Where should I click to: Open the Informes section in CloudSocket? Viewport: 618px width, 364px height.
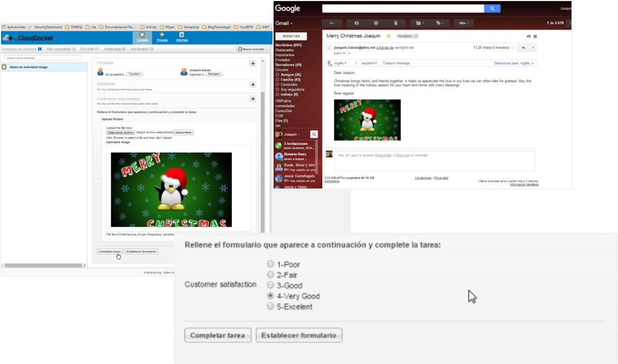tap(182, 37)
